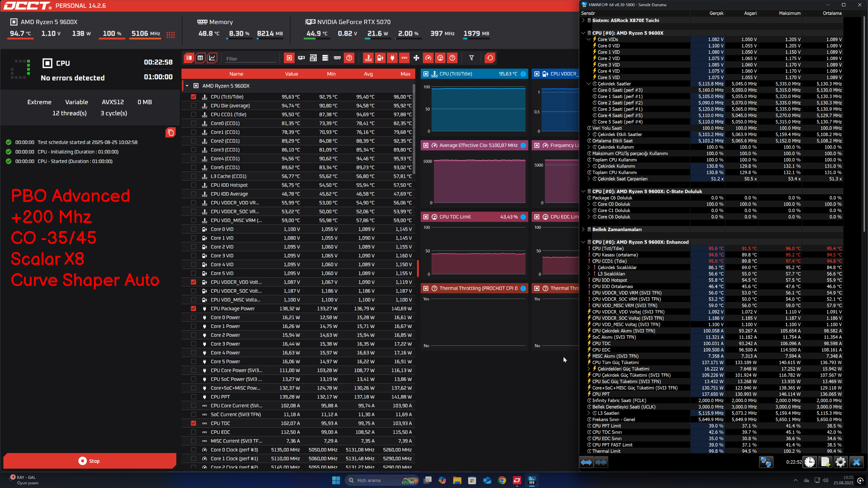The height and width of the screenshot is (488, 868).
Task: Sort OCCT table by Max column
Action: click(x=406, y=74)
